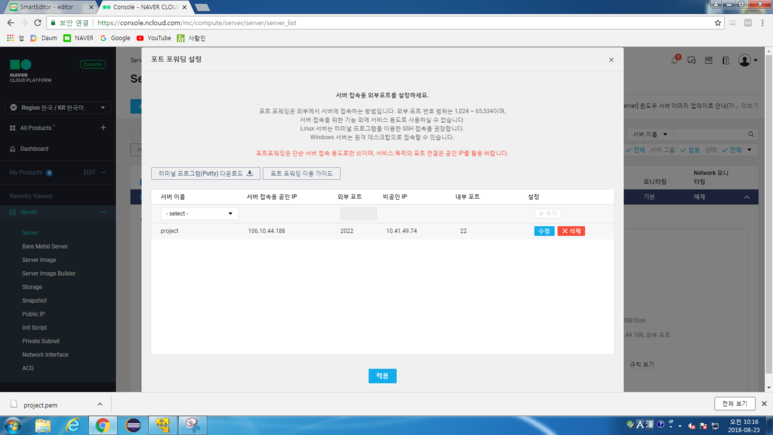Click the disabled external port input field
Screen dimensions: 773x435
[x=358, y=214]
